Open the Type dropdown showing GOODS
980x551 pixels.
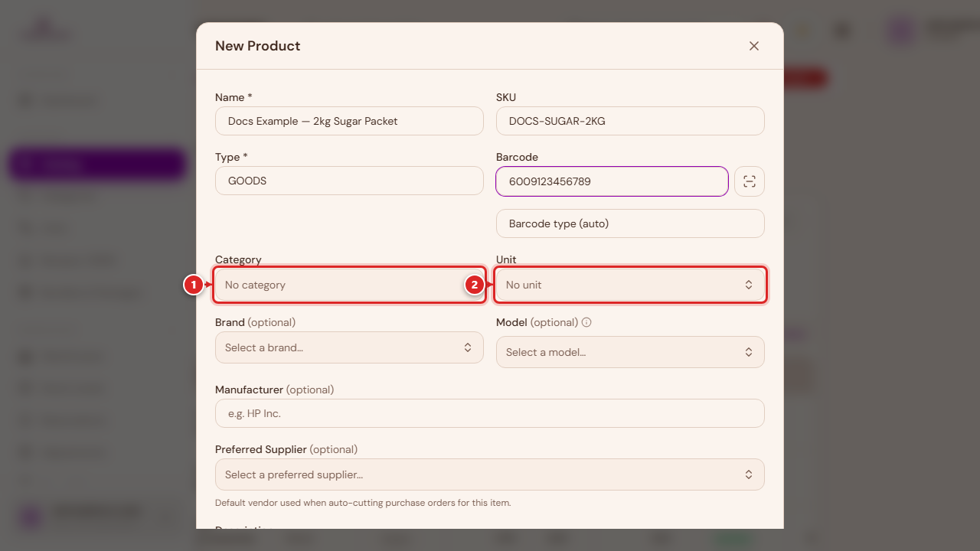[x=349, y=181]
